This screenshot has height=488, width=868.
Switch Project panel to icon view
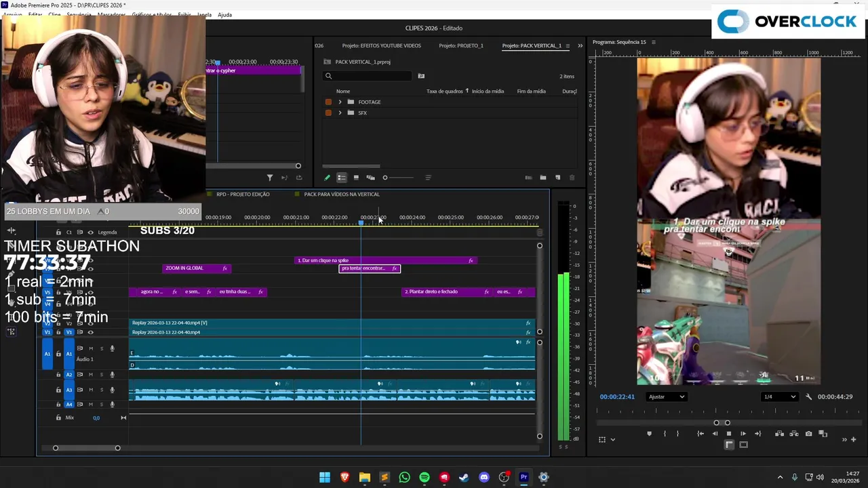click(356, 178)
